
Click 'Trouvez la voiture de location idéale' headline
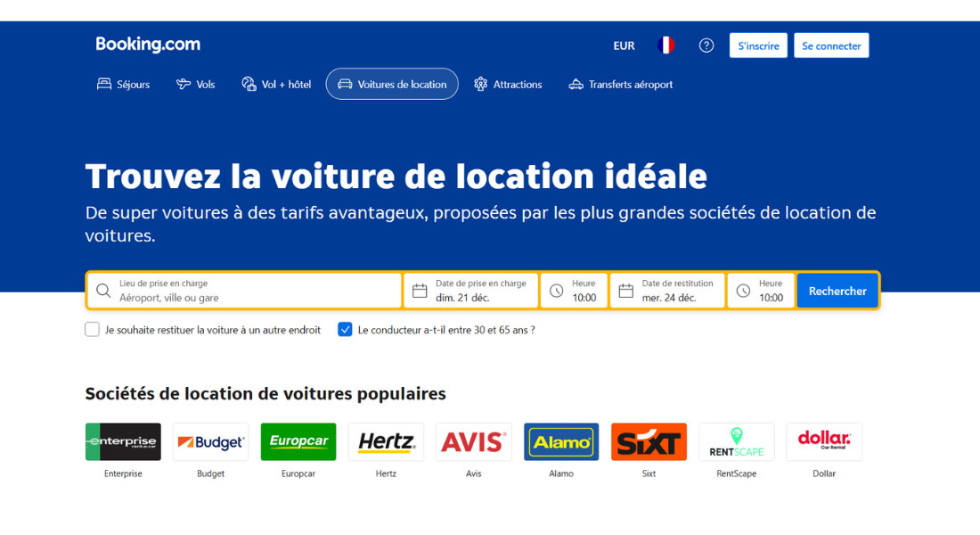pyautogui.click(x=396, y=176)
